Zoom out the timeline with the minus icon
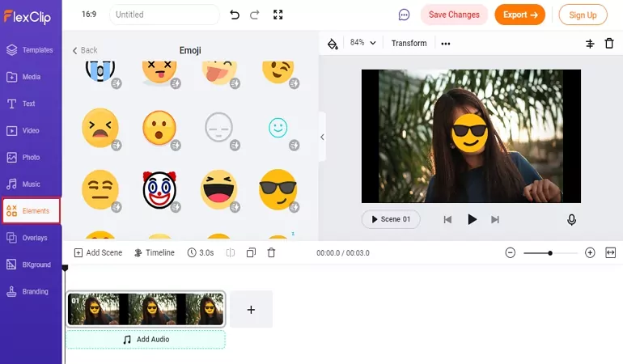The image size is (623, 364). [x=511, y=252]
